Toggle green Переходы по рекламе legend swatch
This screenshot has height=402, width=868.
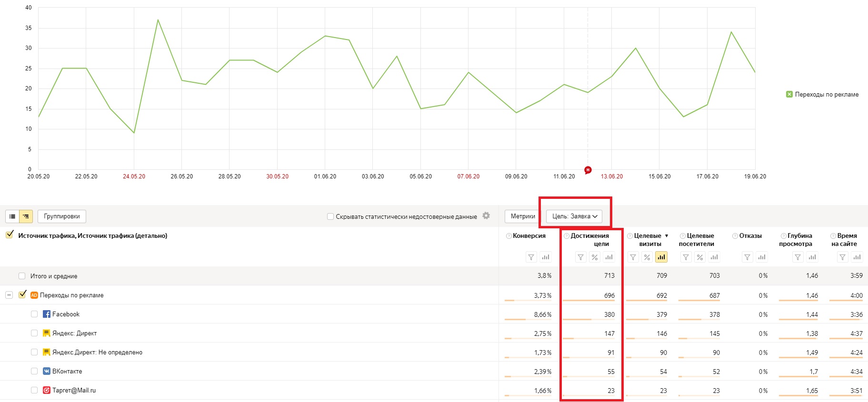pyautogui.click(x=789, y=94)
